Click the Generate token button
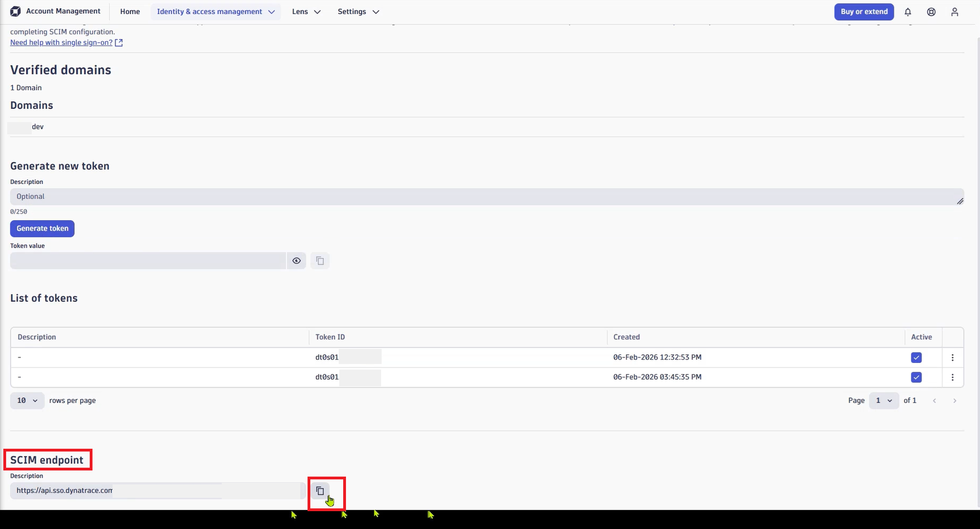 click(x=42, y=229)
